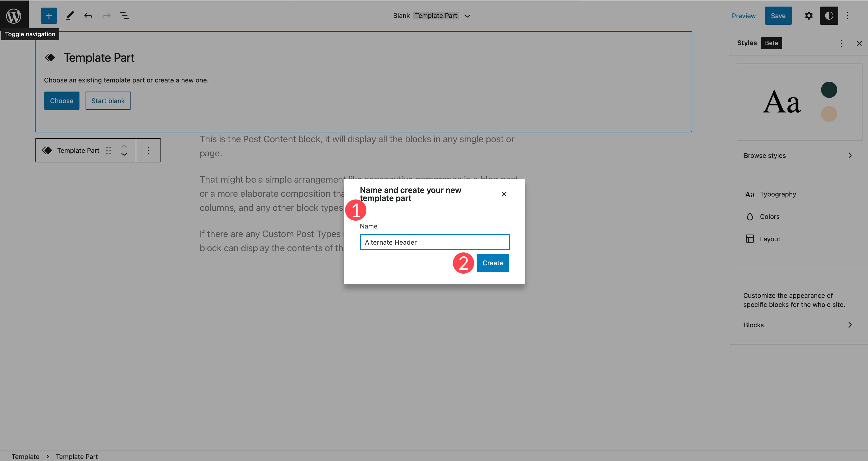Toggle the dark mode icon

(x=828, y=15)
